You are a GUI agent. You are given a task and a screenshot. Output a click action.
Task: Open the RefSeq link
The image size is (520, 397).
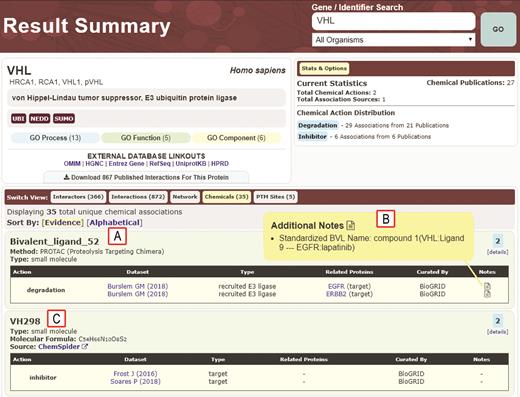point(160,164)
